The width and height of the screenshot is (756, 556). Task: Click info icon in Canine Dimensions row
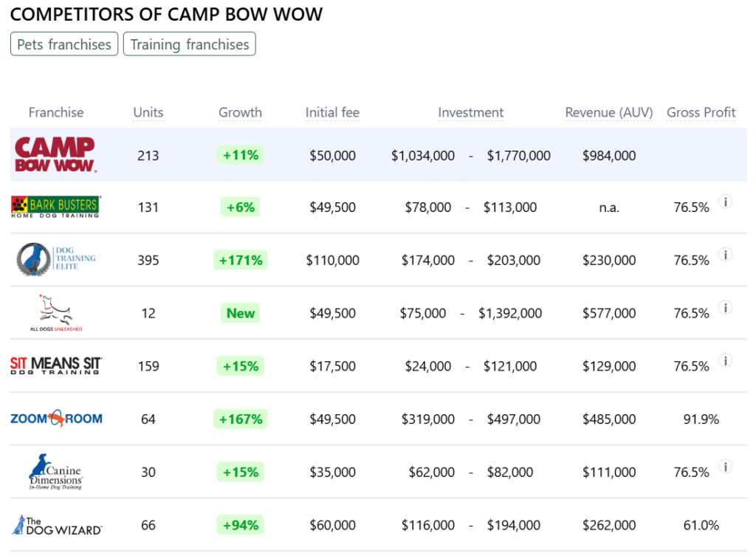[x=726, y=467]
